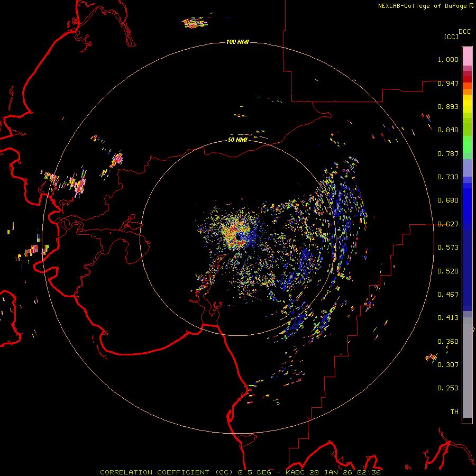The height and width of the screenshot is (476, 476).
Task: Click the 20 JAN 26 date text
Action: tap(332, 472)
